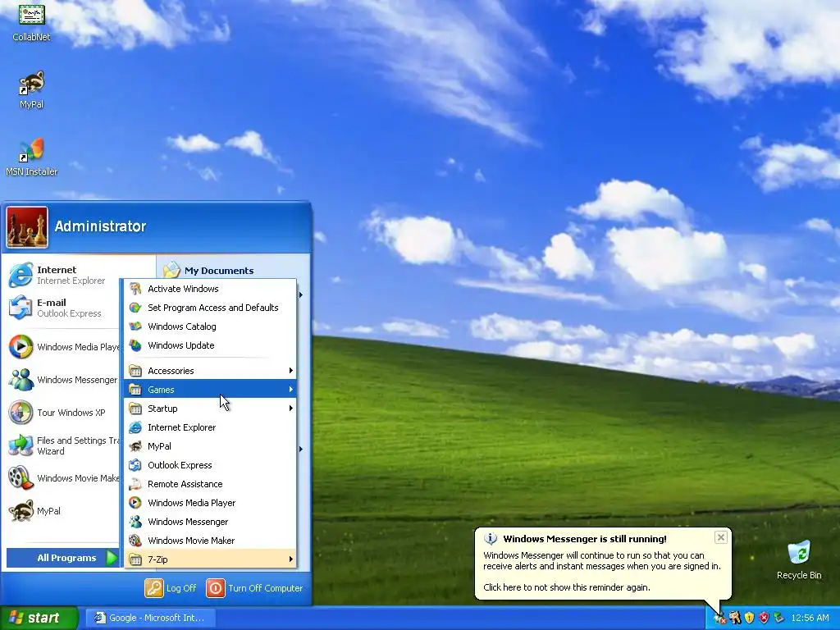Launch Outlook Express from All Programs list

[210, 465]
